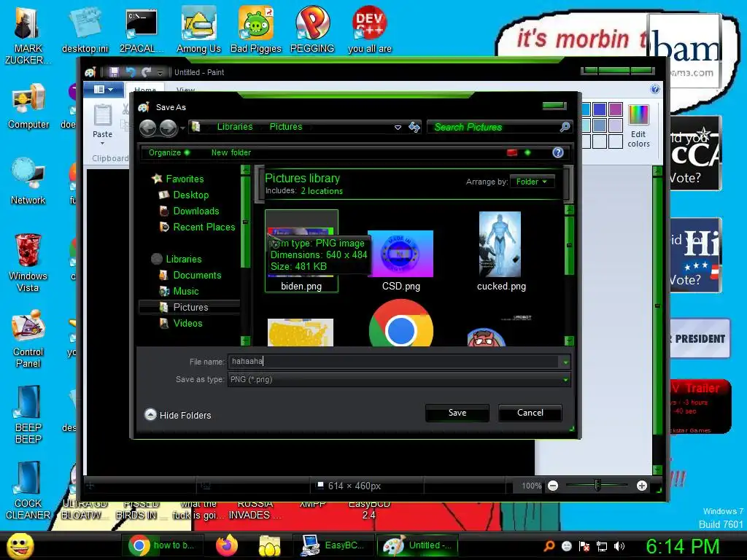Open Downloads under Favorites
The image size is (747, 560).
[x=196, y=211]
